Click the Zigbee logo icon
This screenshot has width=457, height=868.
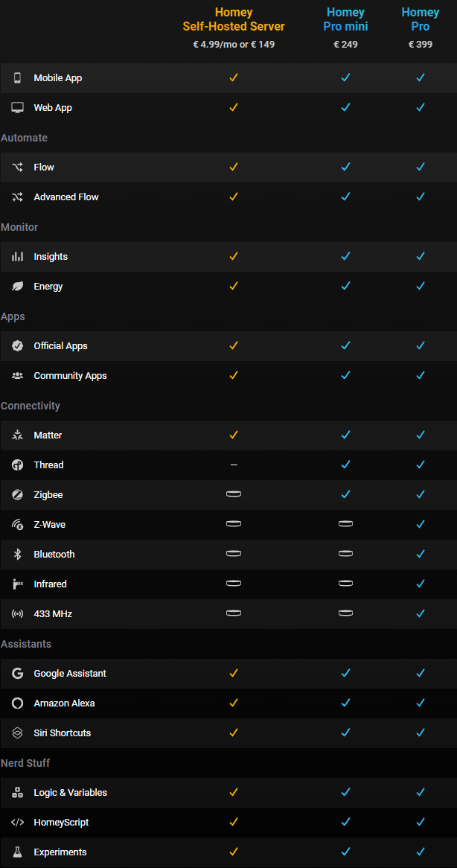tap(17, 495)
